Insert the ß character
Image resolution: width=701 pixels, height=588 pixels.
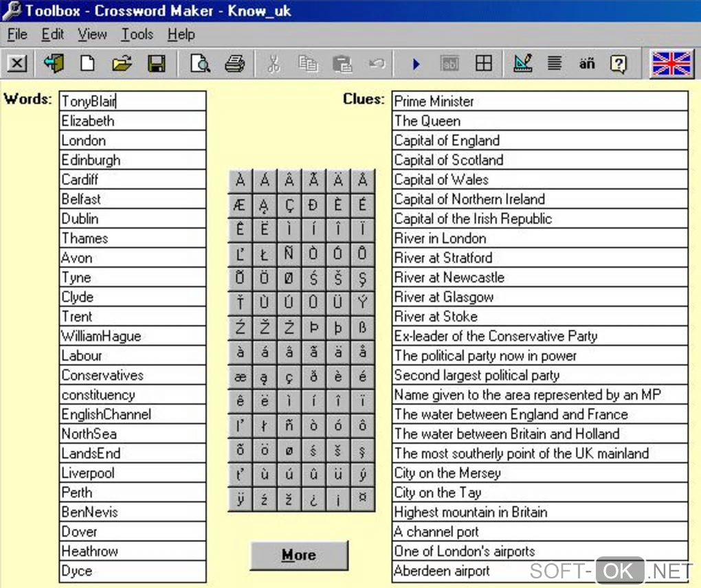(x=363, y=328)
